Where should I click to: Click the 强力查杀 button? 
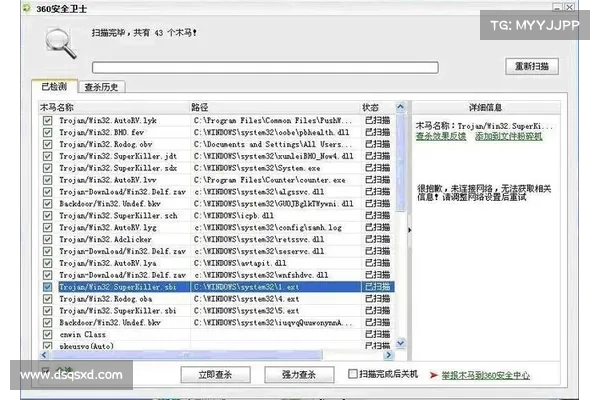coord(299,375)
